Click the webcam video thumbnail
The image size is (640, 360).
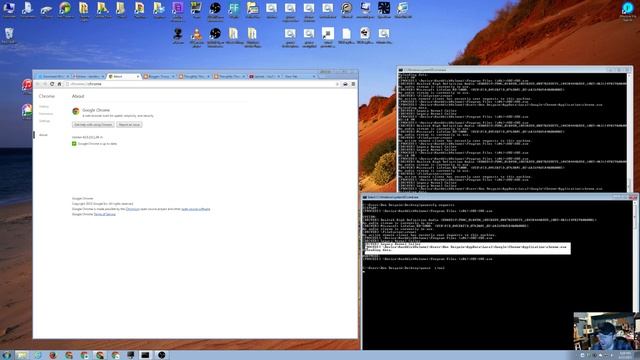[604, 331]
